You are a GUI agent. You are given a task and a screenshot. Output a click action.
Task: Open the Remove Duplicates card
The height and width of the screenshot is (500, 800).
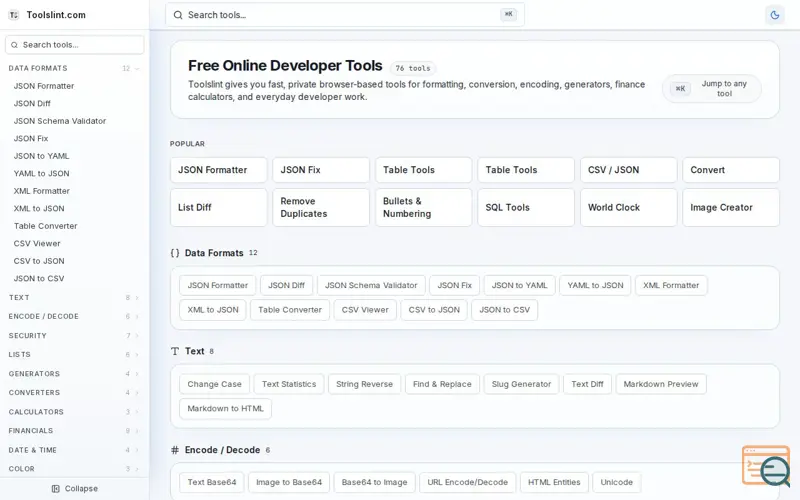tap(321, 208)
